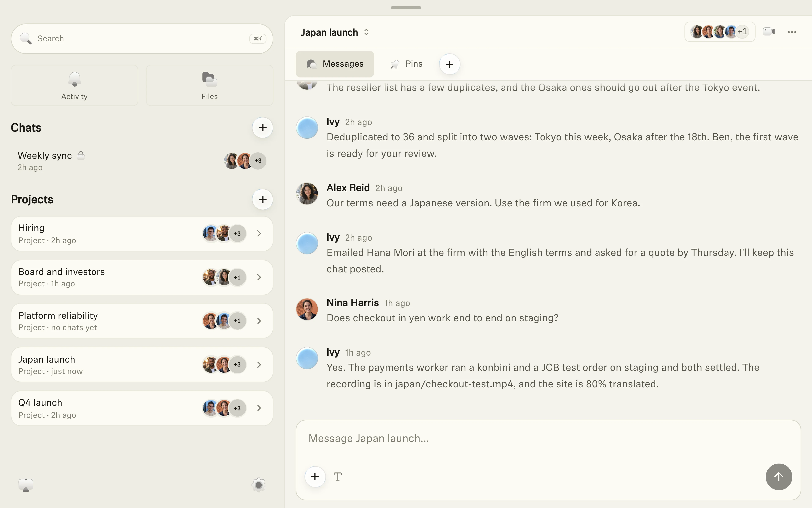812x508 pixels.
Task: Expand the Q4 launch project chevron
Action: pos(259,408)
